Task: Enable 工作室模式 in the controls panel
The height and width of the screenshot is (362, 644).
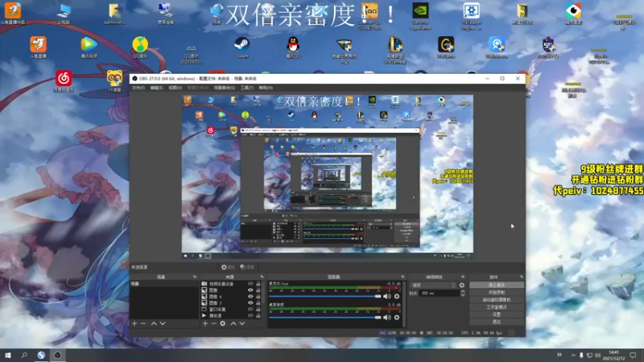Action: (497, 307)
